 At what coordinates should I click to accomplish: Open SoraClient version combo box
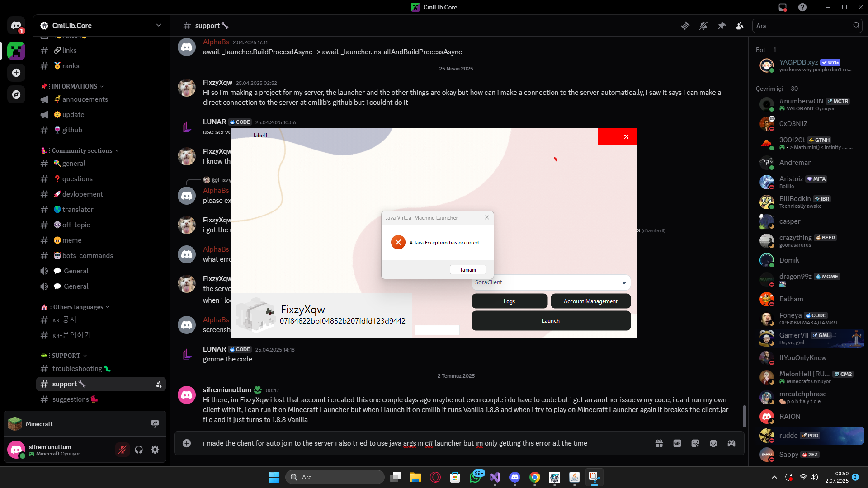click(551, 282)
